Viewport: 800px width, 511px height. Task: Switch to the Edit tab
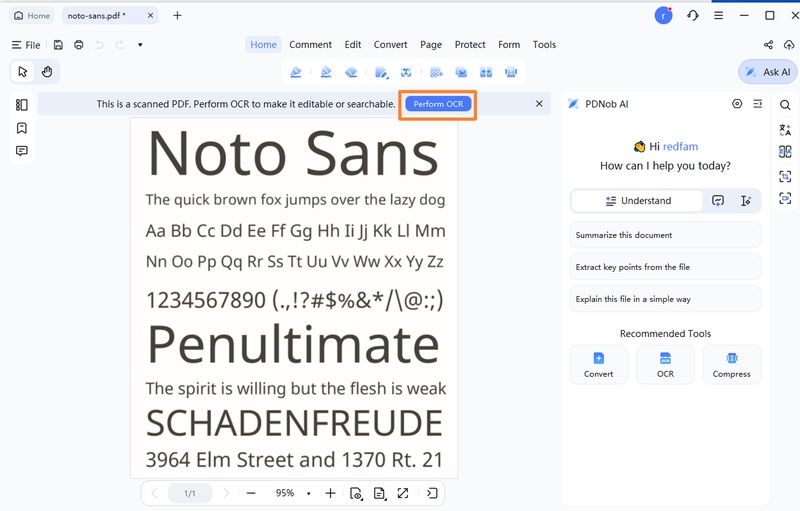[353, 45]
